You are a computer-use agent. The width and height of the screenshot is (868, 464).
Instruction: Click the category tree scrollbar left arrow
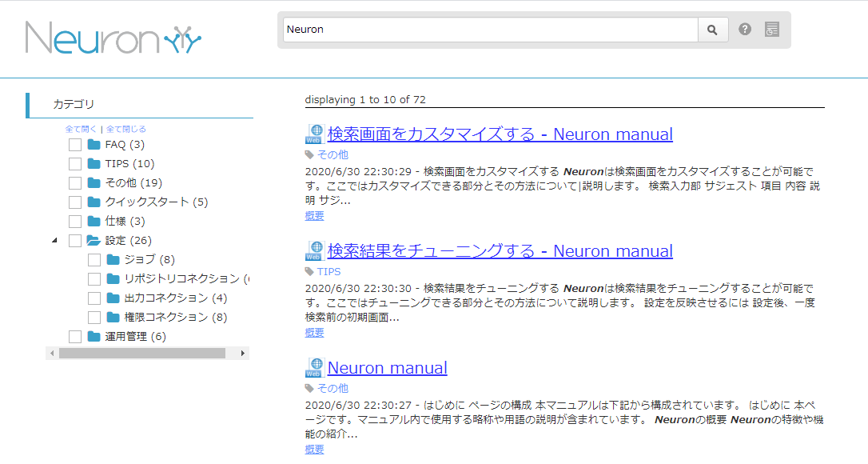pyautogui.click(x=52, y=353)
